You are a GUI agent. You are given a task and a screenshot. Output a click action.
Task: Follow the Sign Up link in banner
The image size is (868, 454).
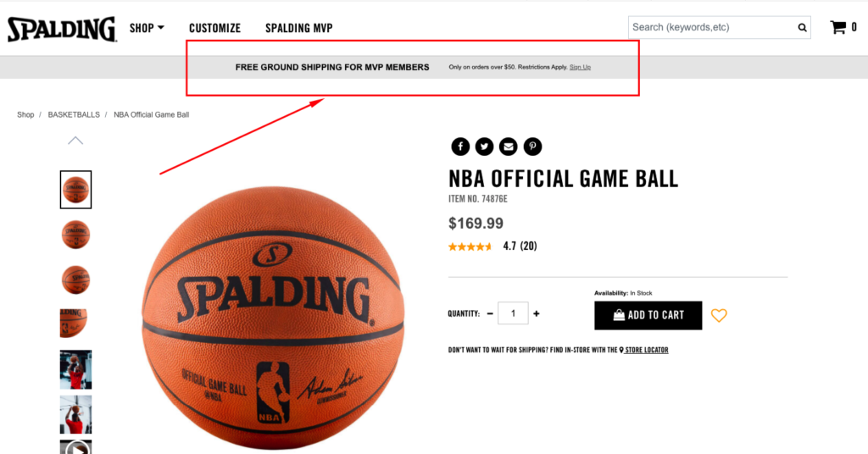coord(580,67)
